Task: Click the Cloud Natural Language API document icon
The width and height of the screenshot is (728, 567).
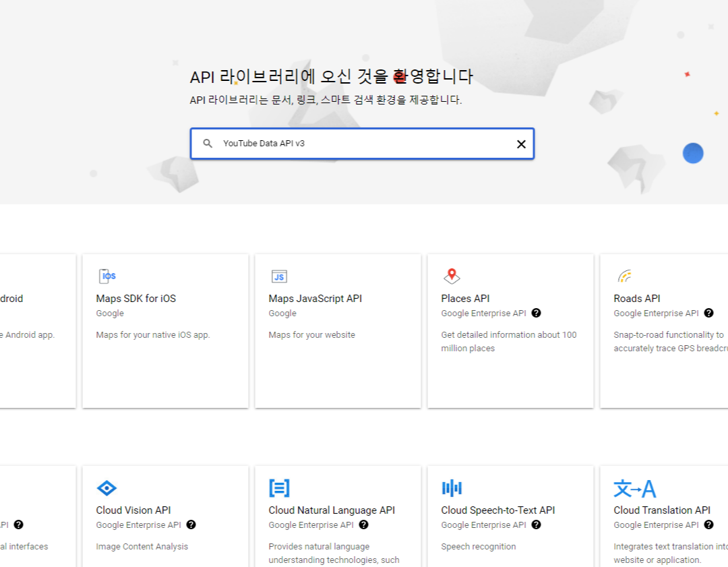Action: [279, 488]
